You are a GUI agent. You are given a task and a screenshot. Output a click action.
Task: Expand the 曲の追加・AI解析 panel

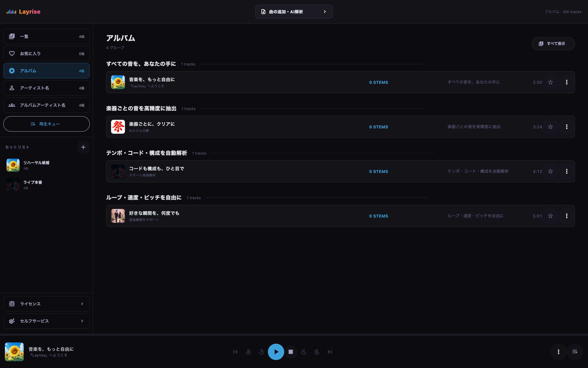(x=294, y=12)
